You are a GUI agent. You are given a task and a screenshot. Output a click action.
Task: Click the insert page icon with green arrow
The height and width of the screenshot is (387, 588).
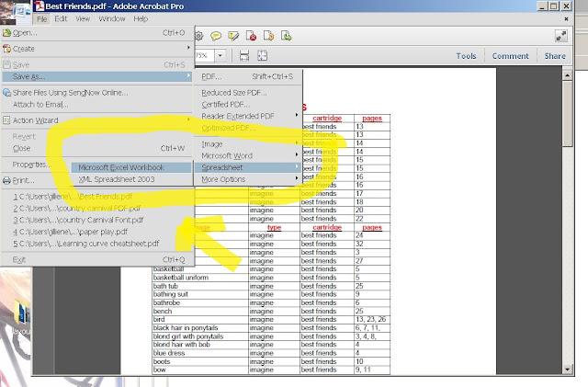click(x=286, y=36)
